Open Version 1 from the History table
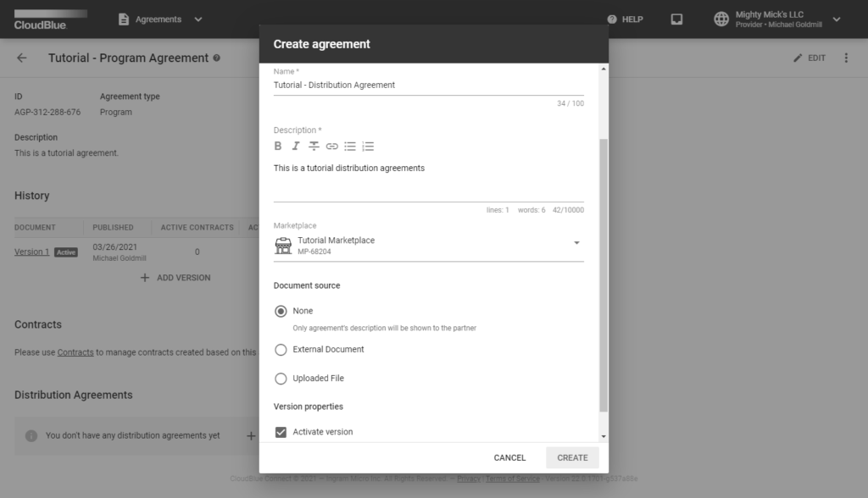The height and width of the screenshot is (498, 868). pos(31,252)
